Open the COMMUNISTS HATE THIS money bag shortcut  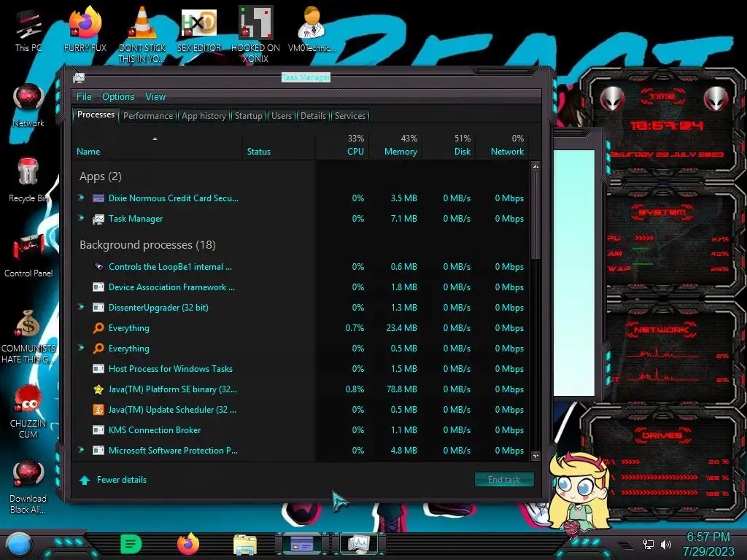28,337
